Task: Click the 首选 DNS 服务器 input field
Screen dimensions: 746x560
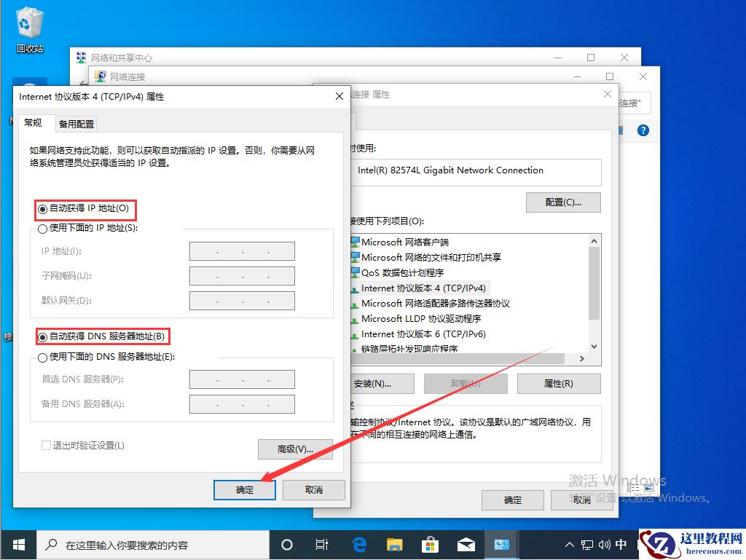Action: (241, 379)
